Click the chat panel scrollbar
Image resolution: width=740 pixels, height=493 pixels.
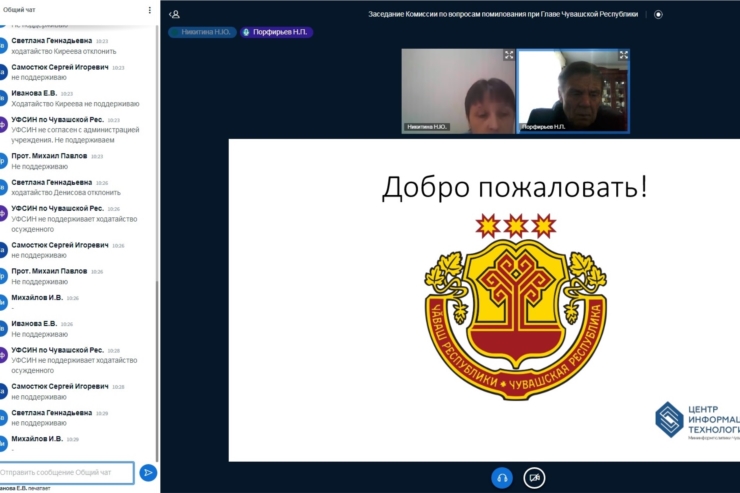coord(157,370)
